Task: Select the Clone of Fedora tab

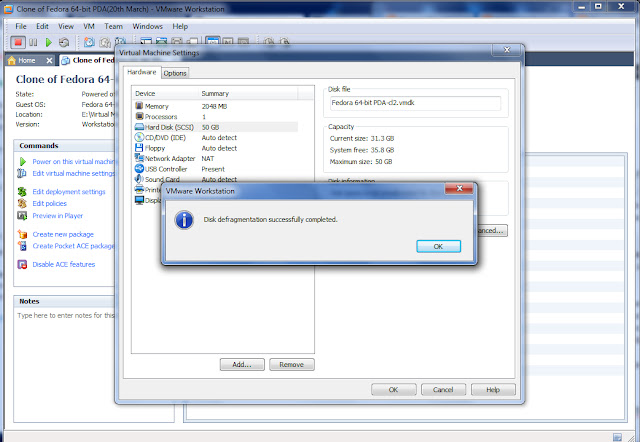Action: pos(88,60)
